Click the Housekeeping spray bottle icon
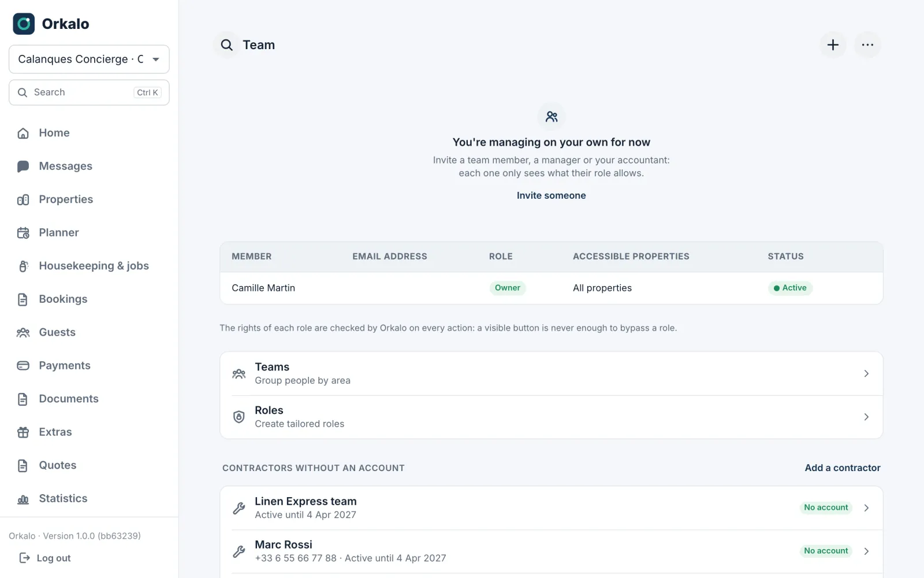The width and height of the screenshot is (924, 578). [23, 266]
